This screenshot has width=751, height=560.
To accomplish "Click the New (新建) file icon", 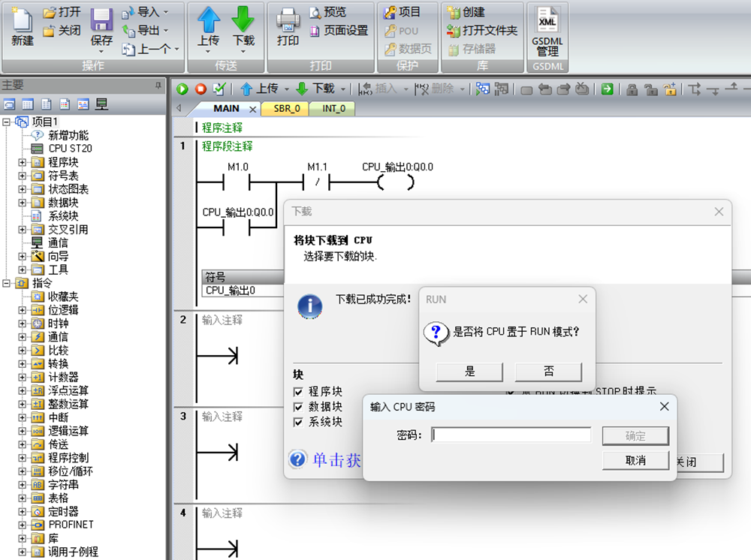I will point(23,21).
